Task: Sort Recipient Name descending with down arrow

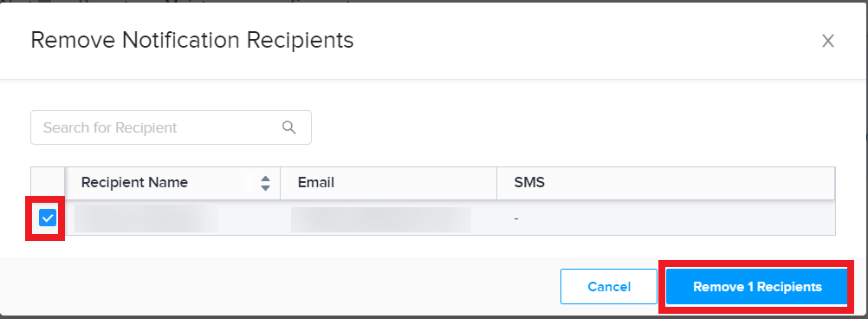Action: [x=265, y=188]
